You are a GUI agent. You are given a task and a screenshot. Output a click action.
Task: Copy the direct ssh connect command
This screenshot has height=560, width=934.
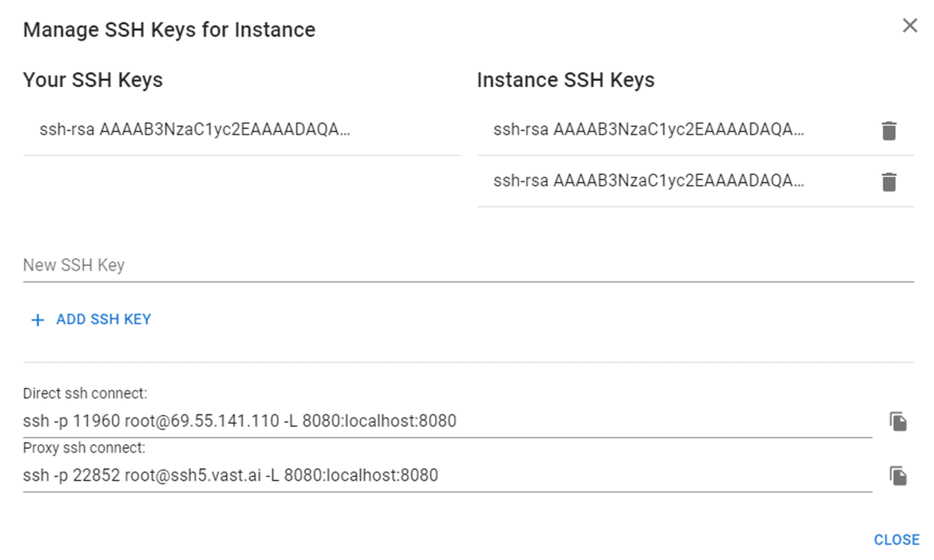click(x=898, y=422)
